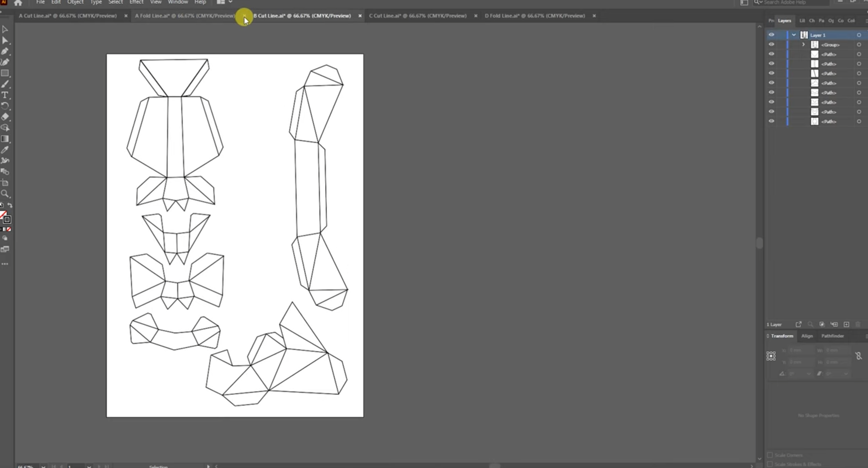Click Align in the panel tabs
This screenshot has height=468, width=868.
(807, 336)
